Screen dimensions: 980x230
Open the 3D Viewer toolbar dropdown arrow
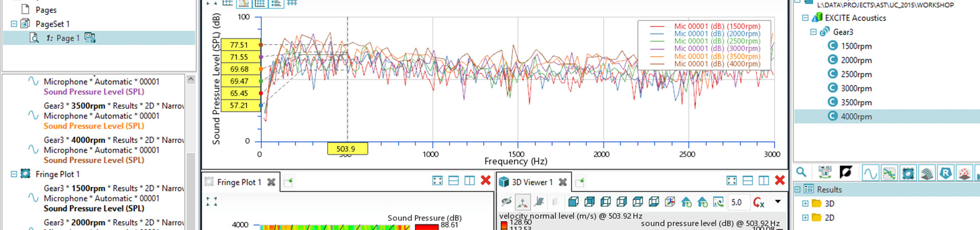click(x=778, y=202)
